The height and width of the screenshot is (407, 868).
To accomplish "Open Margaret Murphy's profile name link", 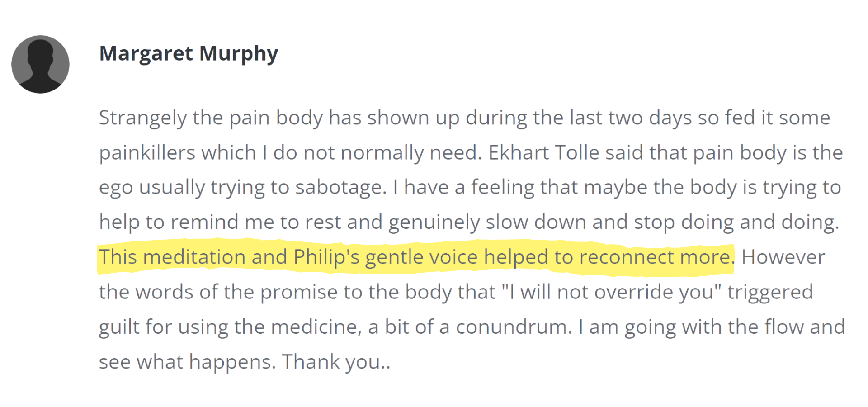I will (x=189, y=54).
